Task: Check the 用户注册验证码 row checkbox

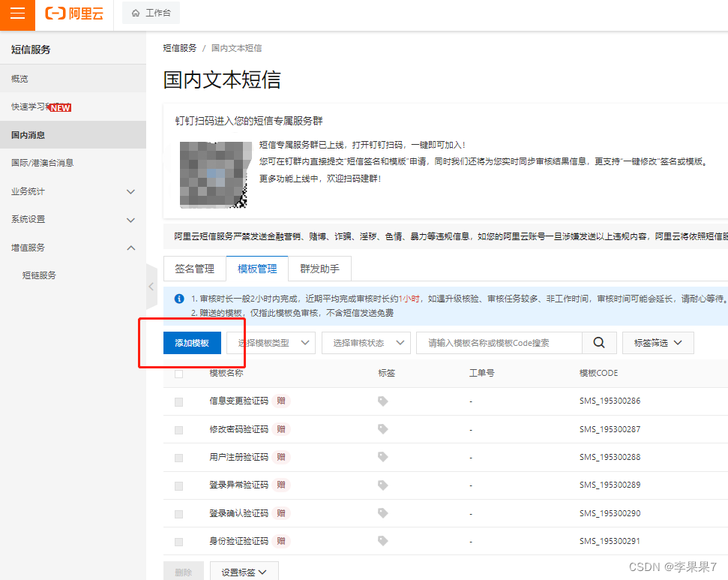Action: click(178, 458)
